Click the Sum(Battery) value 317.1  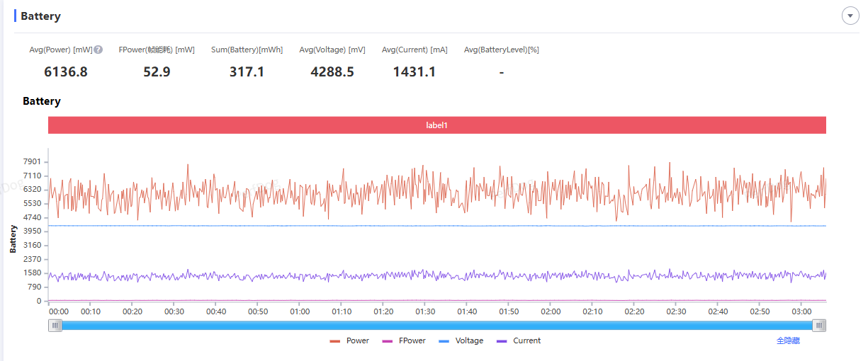pyautogui.click(x=247, y=71)
